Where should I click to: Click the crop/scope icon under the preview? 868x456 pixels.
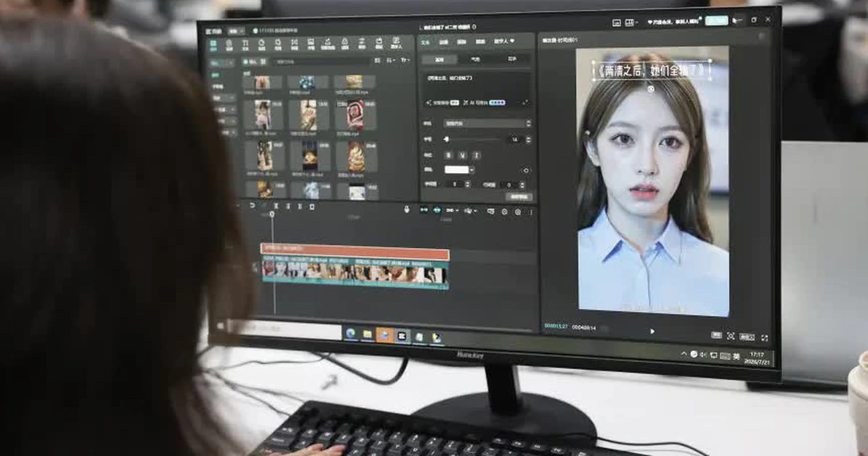(x=731, y=337)
